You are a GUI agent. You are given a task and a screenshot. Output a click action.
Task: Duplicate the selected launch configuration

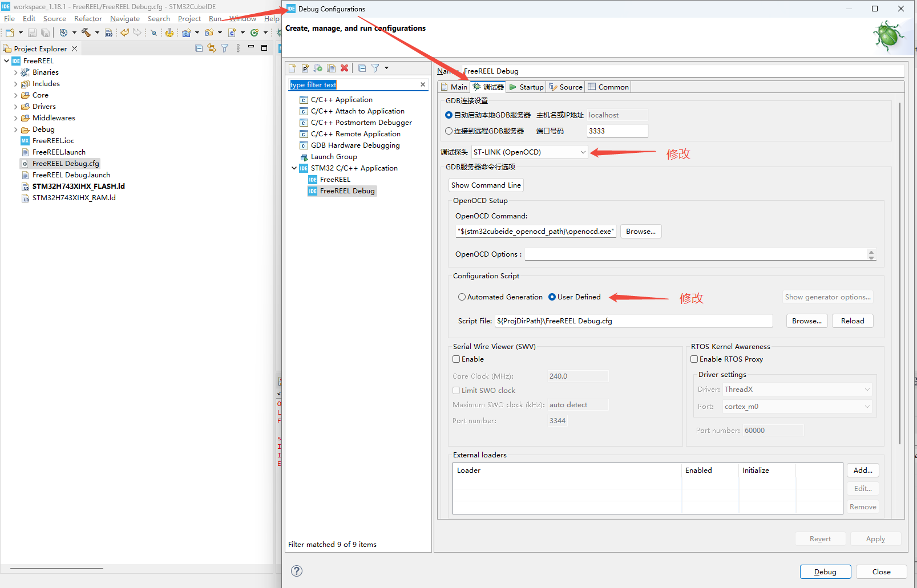[332, 68]
